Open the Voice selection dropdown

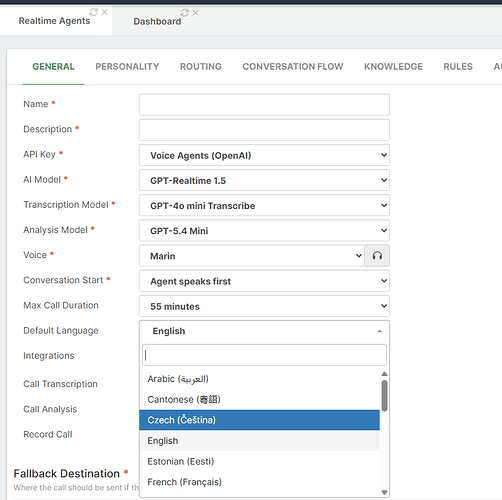[252, 256]
